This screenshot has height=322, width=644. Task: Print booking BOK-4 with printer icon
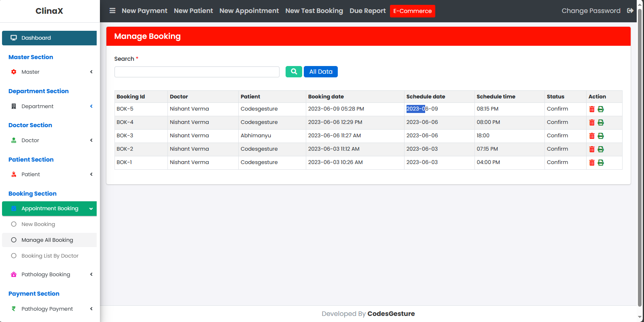point(601,123)
